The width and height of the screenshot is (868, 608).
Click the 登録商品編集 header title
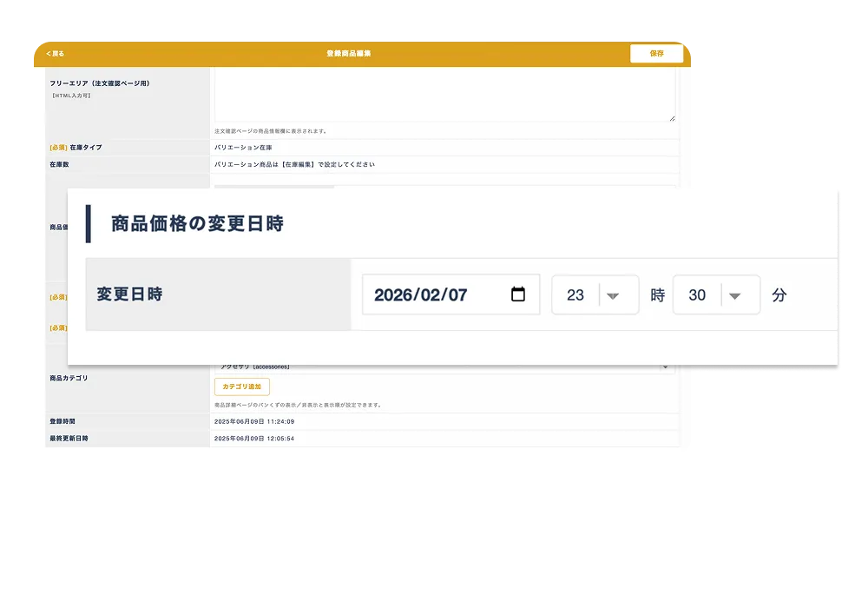tap(349, 54)
